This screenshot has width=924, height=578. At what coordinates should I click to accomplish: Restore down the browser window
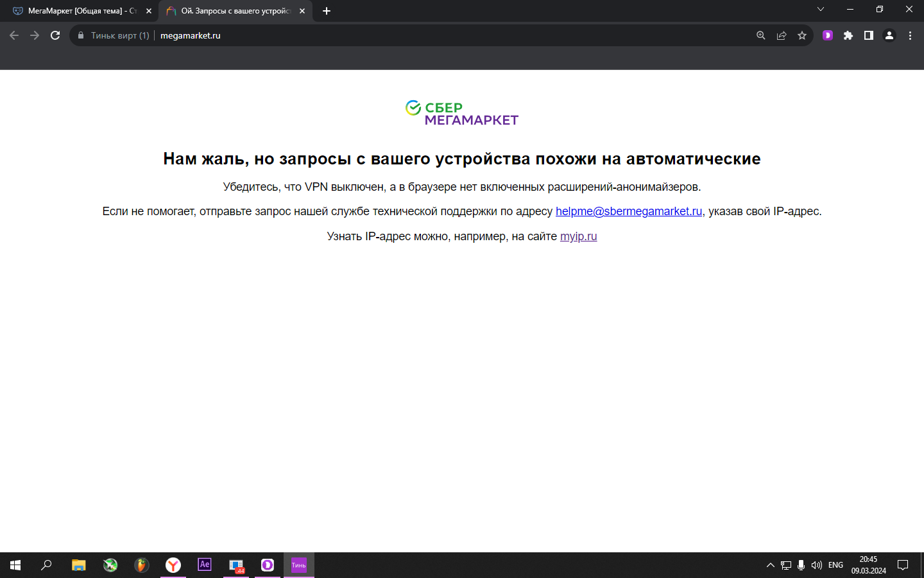point(880,9)
